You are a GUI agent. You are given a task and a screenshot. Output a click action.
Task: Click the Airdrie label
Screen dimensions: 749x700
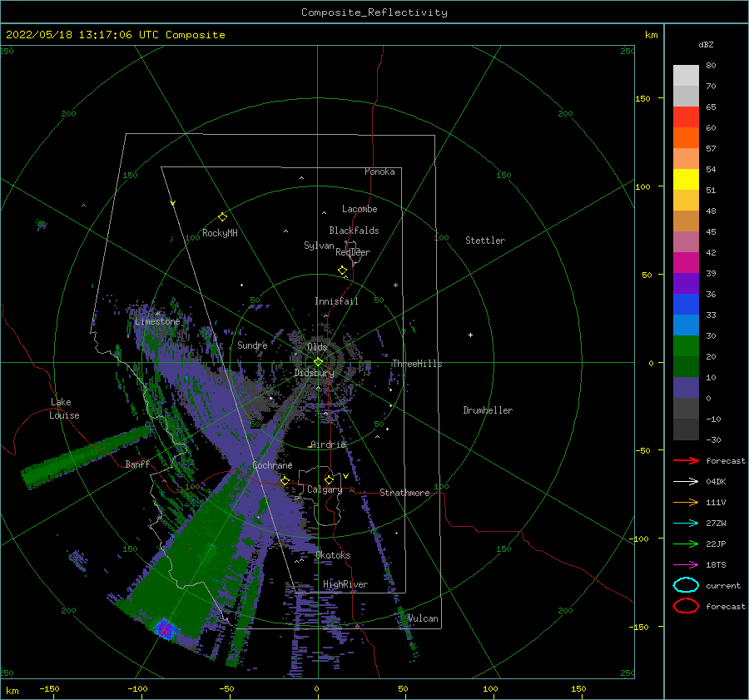[328, 444]
